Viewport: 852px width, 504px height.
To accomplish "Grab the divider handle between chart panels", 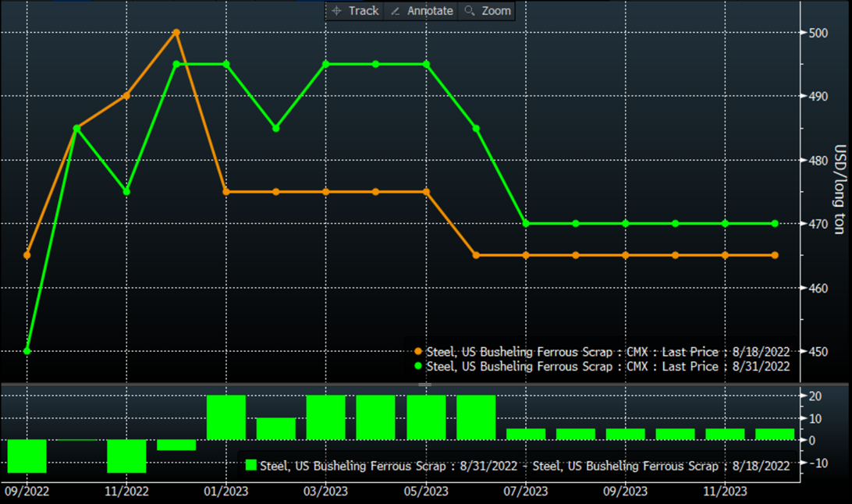I will (426, 385).
